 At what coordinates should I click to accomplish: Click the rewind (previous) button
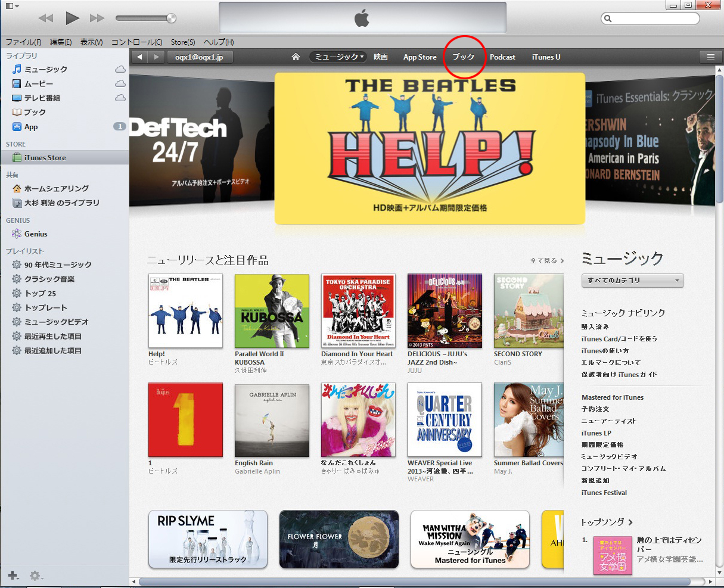click(x=45, y=18)
